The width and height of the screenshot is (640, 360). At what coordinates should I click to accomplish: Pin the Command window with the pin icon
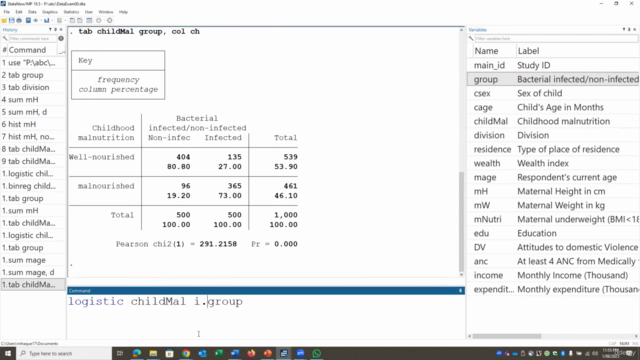(x=460, y=291)
